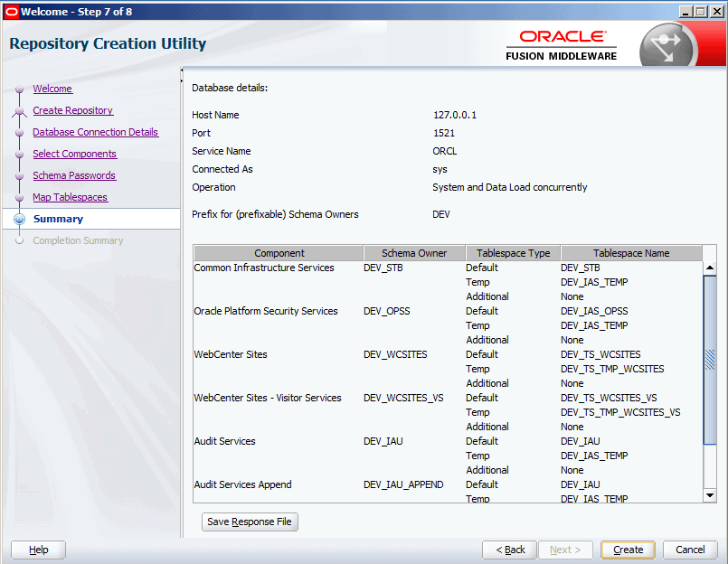Viewport: 728px width, 564px height.
Task: Click the Welcome step bullet icon
Action: coord(19,89)
